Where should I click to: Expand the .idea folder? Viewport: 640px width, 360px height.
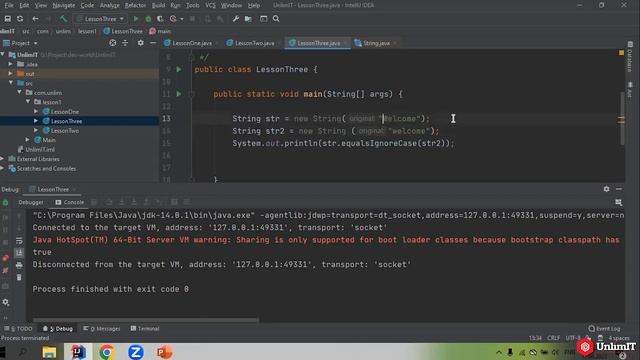[11, 64]
